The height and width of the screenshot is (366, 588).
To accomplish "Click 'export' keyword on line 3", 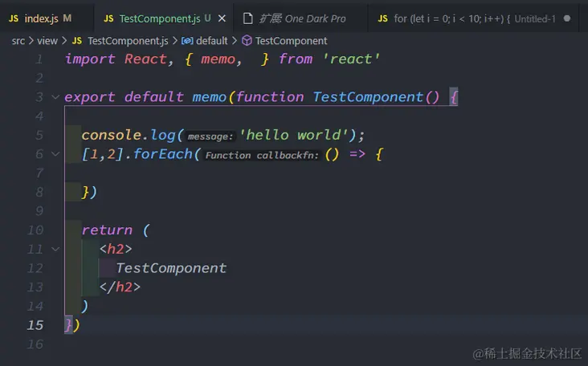I will 90,97.
